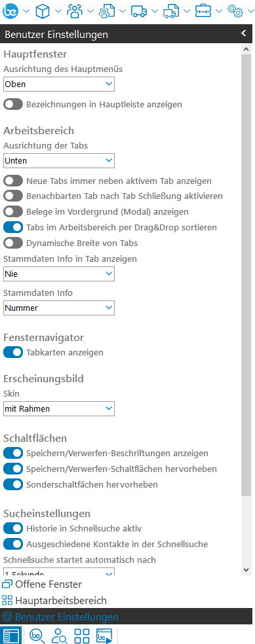Enable 'Dynamische Breite von Tabs'
Image resolution: width=255 pixels, height=644 pixels.
coord(13,243)
